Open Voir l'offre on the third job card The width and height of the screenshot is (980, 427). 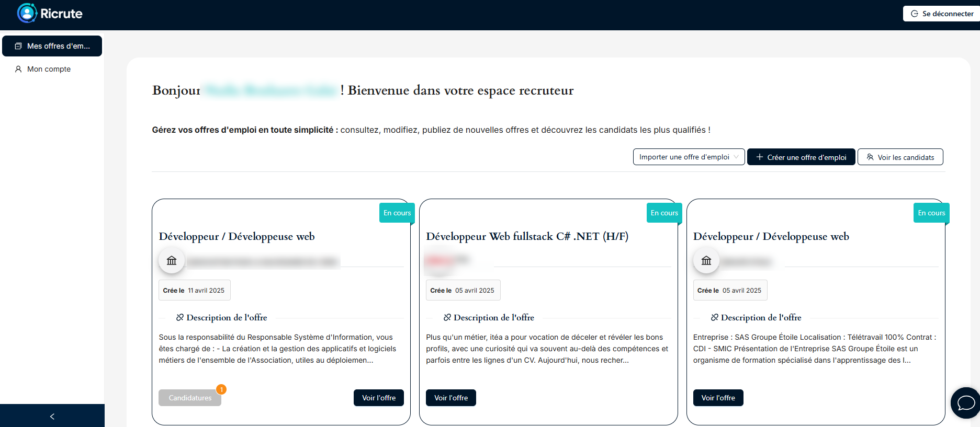[718, 398]
